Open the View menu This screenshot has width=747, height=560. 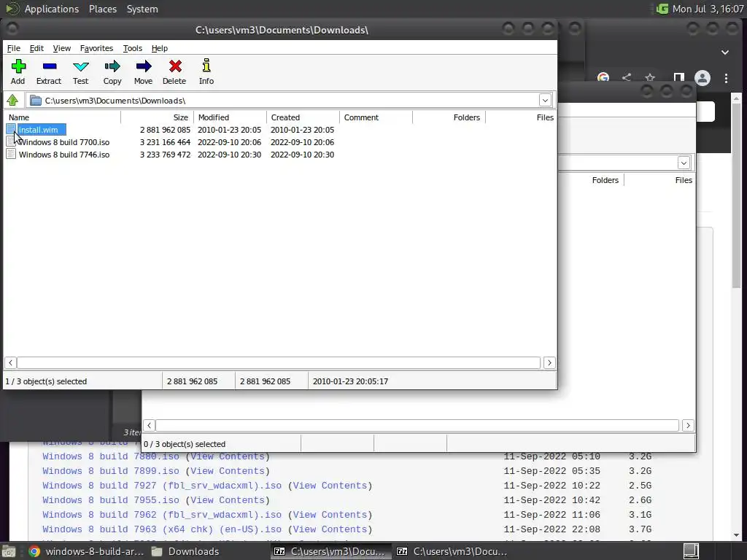pyautogui.click(x=61, y=48)
